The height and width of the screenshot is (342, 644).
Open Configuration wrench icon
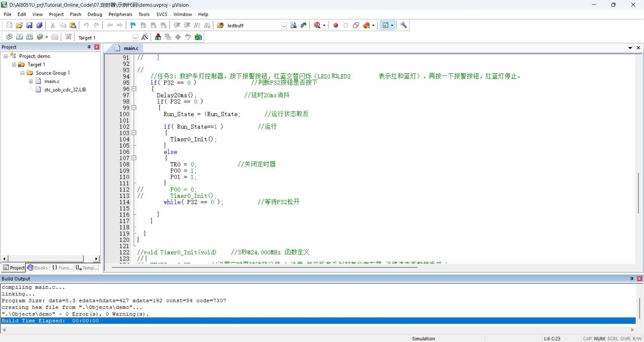click(404, 25)
